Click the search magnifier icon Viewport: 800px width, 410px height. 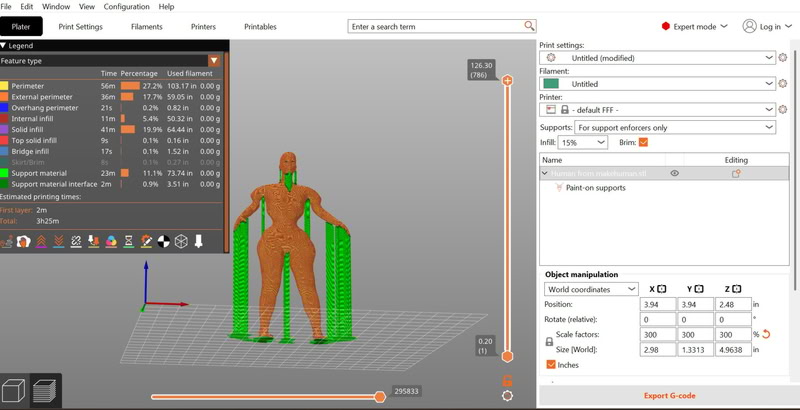point(529,26)
